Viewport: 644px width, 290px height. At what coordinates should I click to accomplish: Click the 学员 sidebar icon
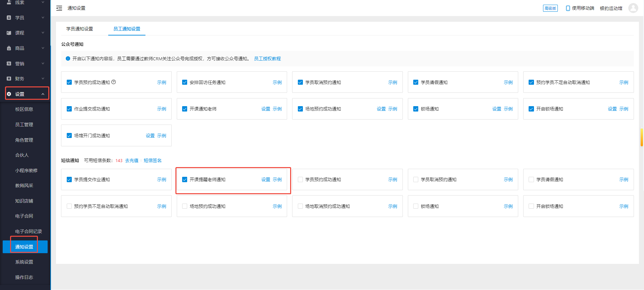pyautogui.click(x=9, y=17)
